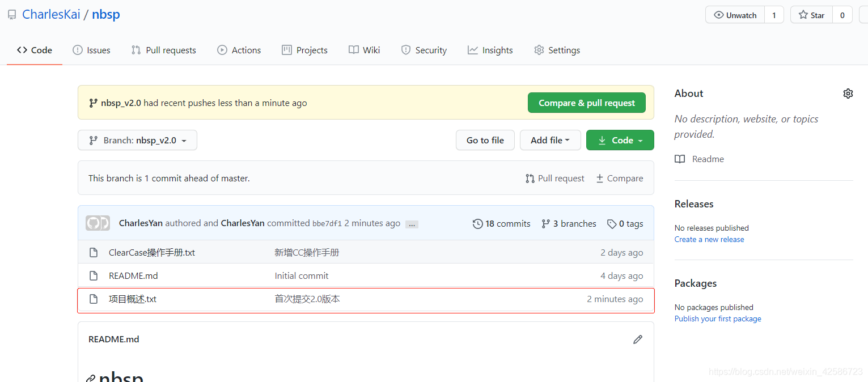Screen dimensions: 868x382
Task: Click Publish your first package link
Action: tap(718, 319)
